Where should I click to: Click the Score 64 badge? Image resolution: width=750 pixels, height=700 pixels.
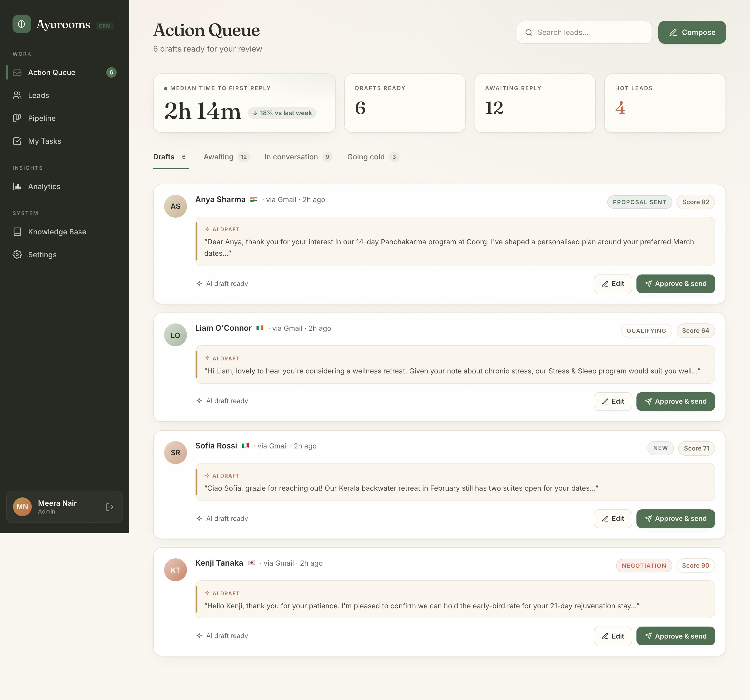(x=695, y=330)
